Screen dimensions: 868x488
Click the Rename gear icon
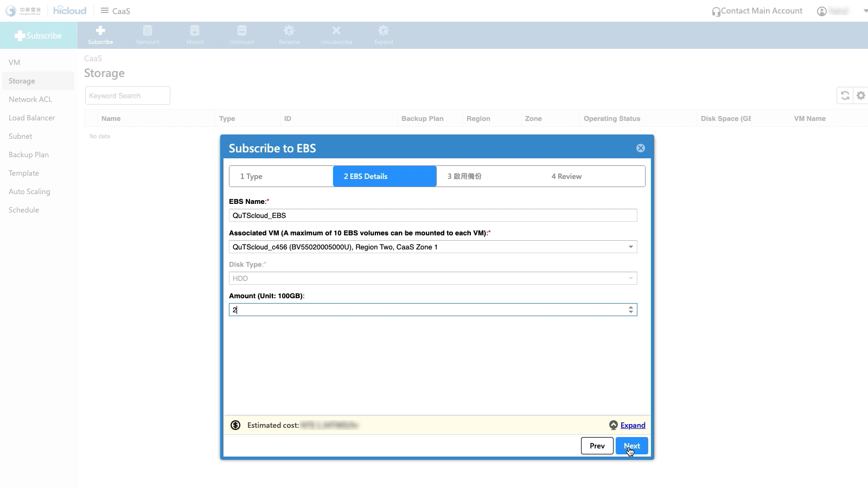(289, 31)
